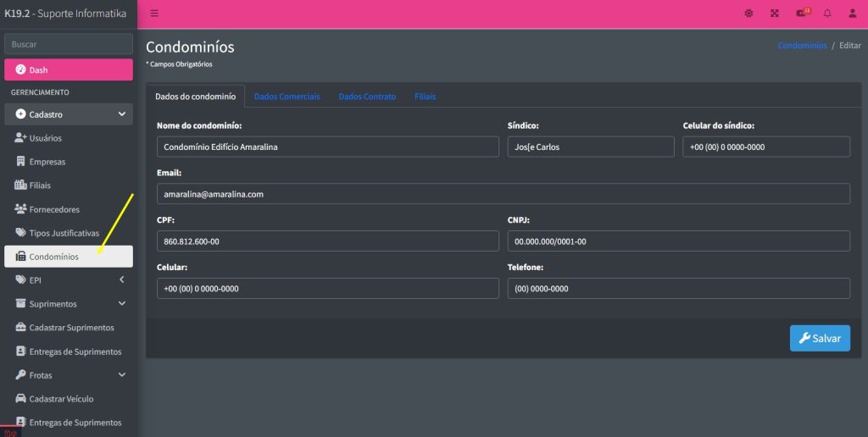Viewport: 868px width, 437px height.
Task: Go to Fornecedores in the sidebar
Action: click(x=54, y=209)
